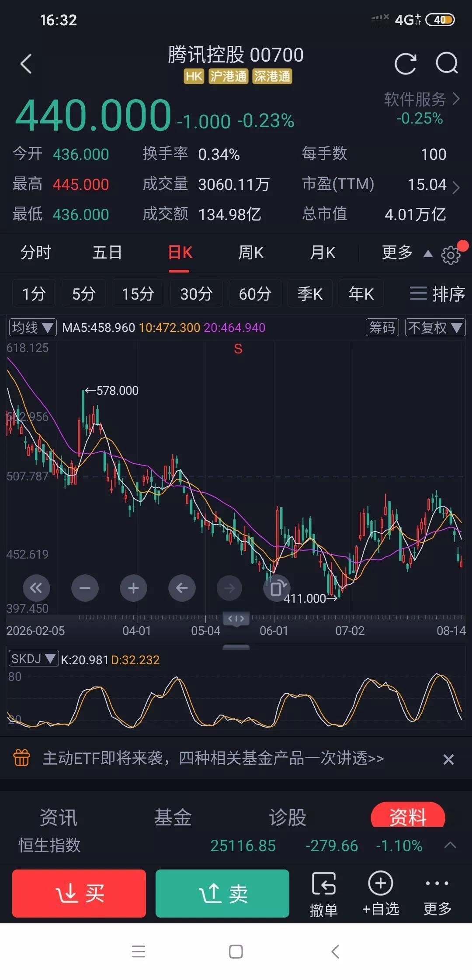Tap the double-left rewind chart button
472x980 pixels.
(x=36, y=588)
